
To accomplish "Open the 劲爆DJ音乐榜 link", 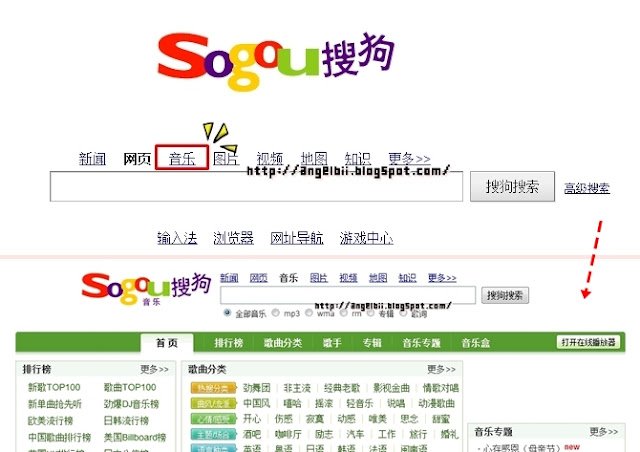I will (x=131, y=404).
